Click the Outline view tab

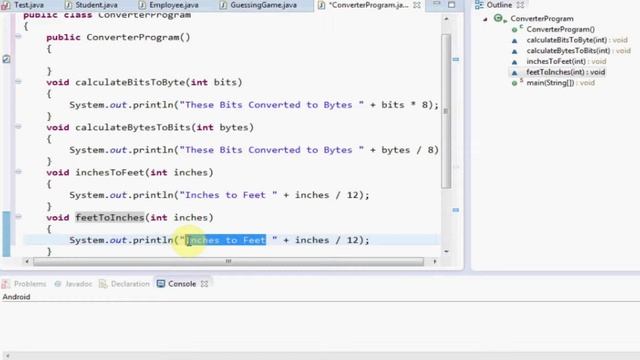(x=499, y=5)
